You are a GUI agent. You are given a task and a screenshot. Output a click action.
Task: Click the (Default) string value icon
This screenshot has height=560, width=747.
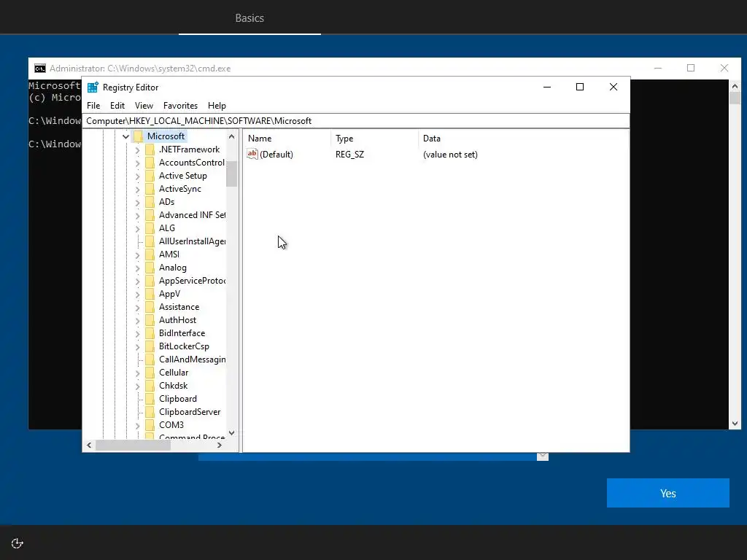(x=252, y=154)
